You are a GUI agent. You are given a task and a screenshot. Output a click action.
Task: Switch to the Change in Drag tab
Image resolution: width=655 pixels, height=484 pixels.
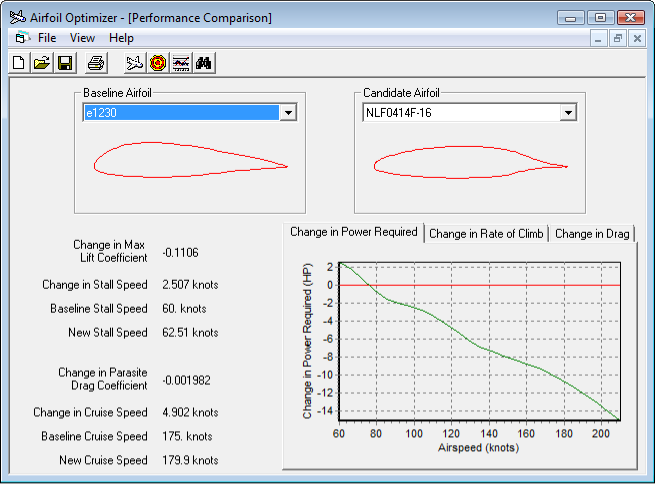592,234
